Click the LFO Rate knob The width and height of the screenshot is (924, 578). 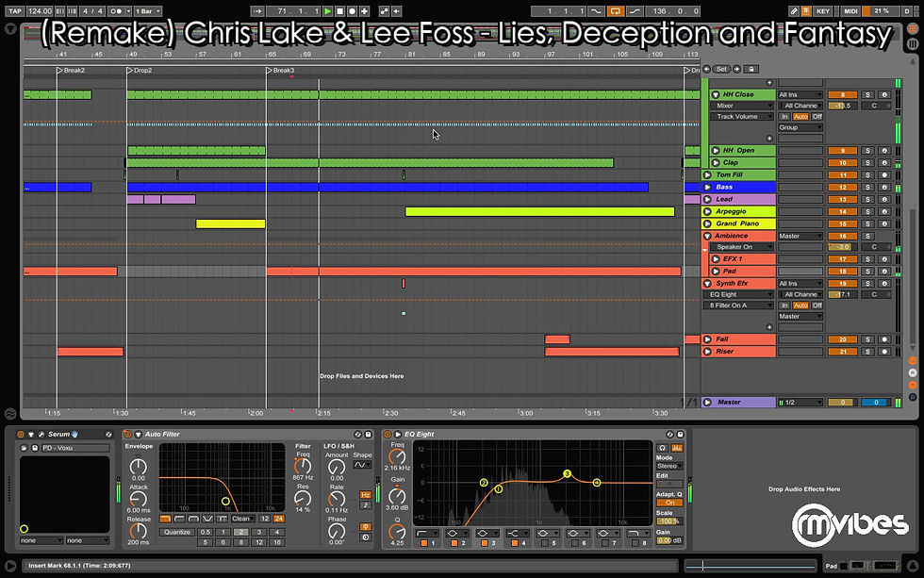pyautogui.click(x=337, y=499)
